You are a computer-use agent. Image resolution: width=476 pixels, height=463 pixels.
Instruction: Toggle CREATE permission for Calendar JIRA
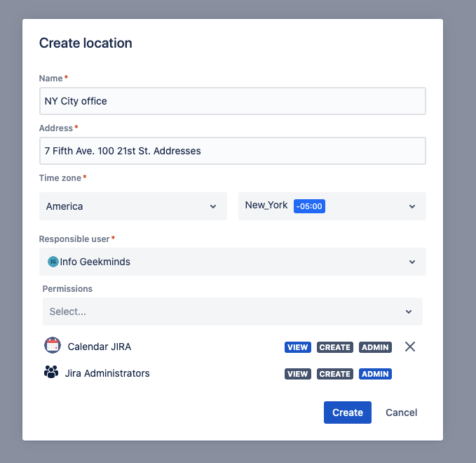point(334,347)
